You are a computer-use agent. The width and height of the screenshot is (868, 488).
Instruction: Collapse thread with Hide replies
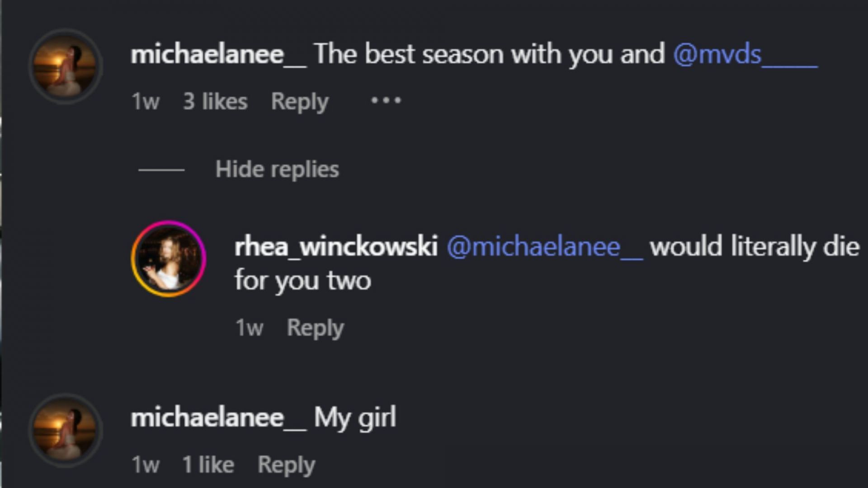click(277, 169)
